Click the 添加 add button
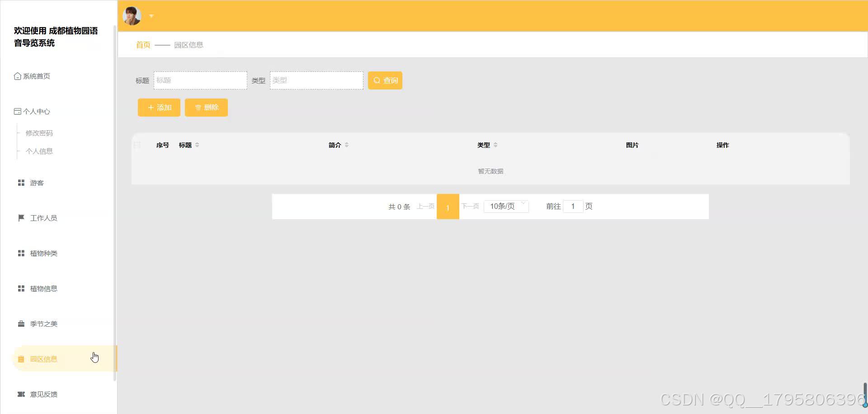The image size is (868, 414). coord(159,108)
